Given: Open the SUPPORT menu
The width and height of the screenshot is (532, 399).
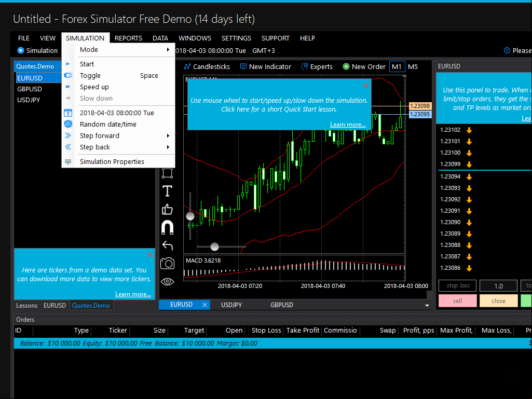Looking at the screenshot, I should click(x=275, y=38).
